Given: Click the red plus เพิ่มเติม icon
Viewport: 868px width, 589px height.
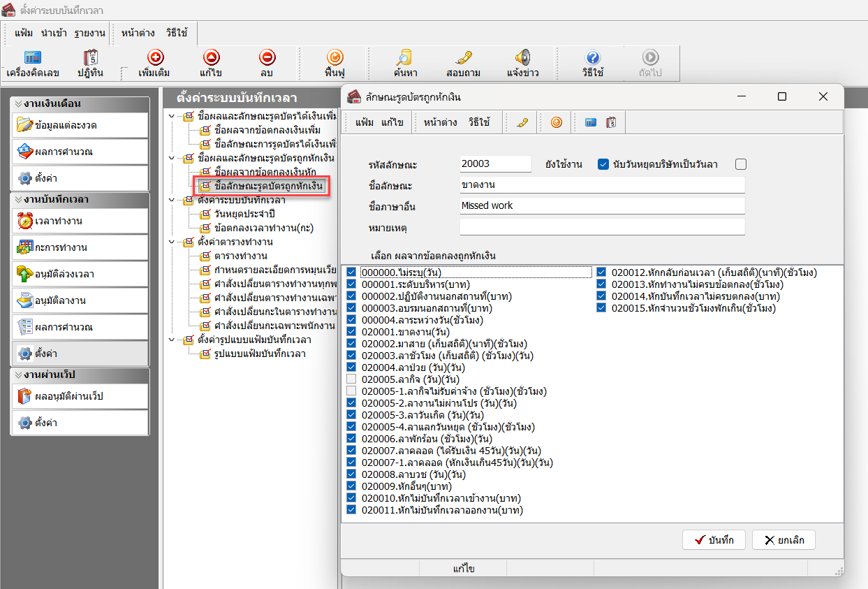Looking at the screenshot, I should 154,59.
